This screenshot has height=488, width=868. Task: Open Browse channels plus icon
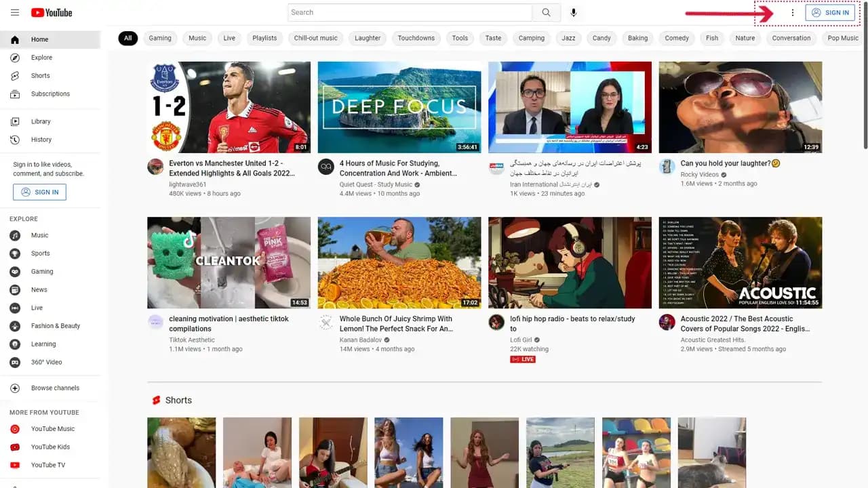click(x=15, y=388)
